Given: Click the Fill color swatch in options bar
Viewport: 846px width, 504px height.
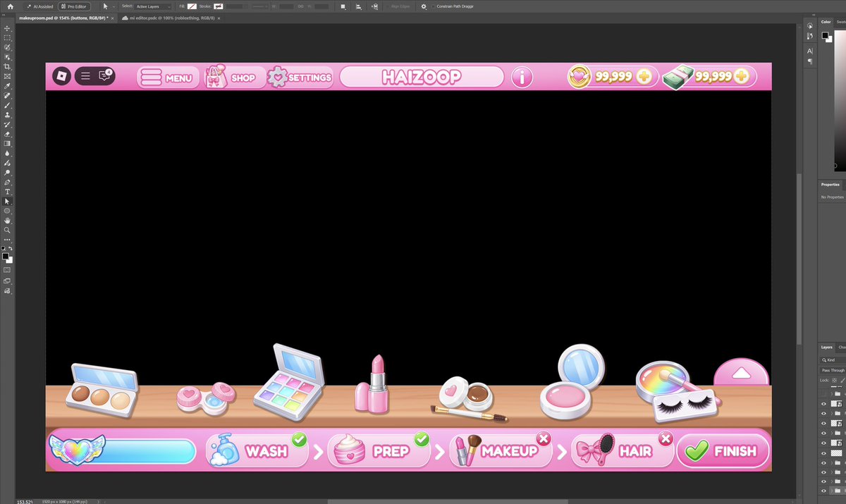Looking at the screenshot, I should 192,6.
